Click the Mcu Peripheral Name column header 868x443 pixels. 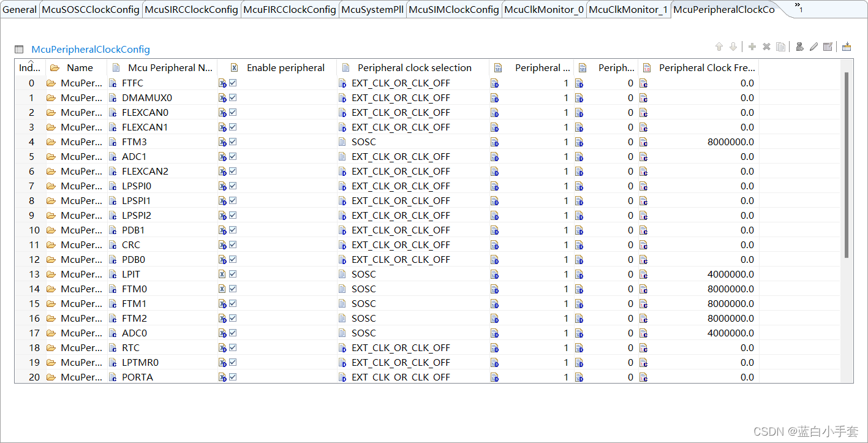[x=162, y=68]
